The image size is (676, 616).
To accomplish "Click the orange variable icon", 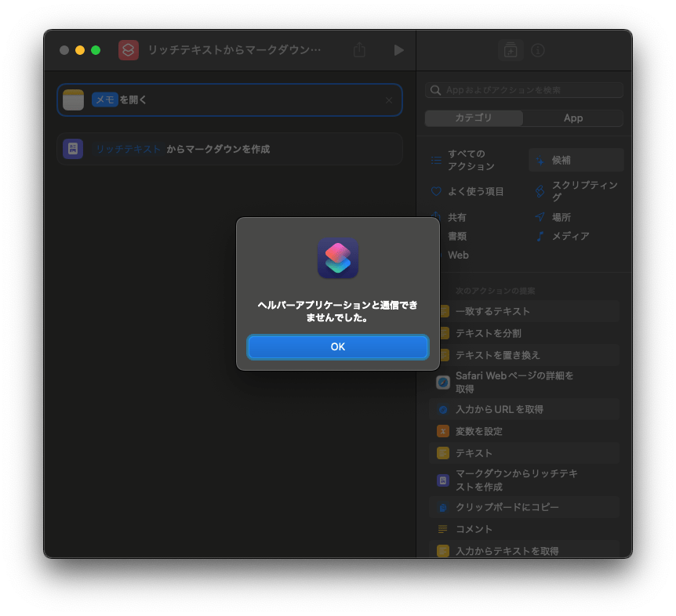I will coord(443,432).
